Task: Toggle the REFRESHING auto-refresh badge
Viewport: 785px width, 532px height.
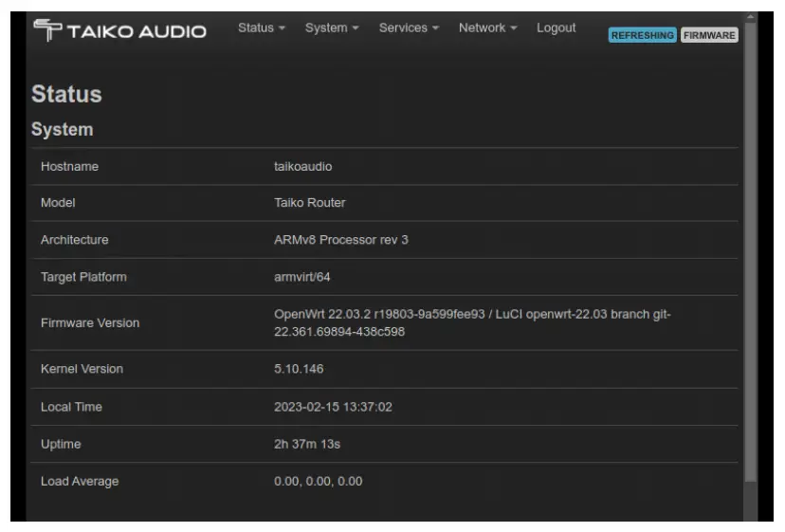Action: pos(643,35)
